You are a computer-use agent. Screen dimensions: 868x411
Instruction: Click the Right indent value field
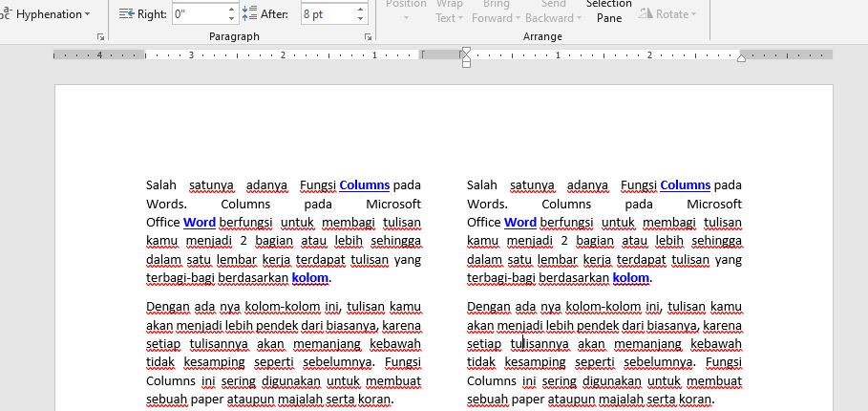(200, 13)
